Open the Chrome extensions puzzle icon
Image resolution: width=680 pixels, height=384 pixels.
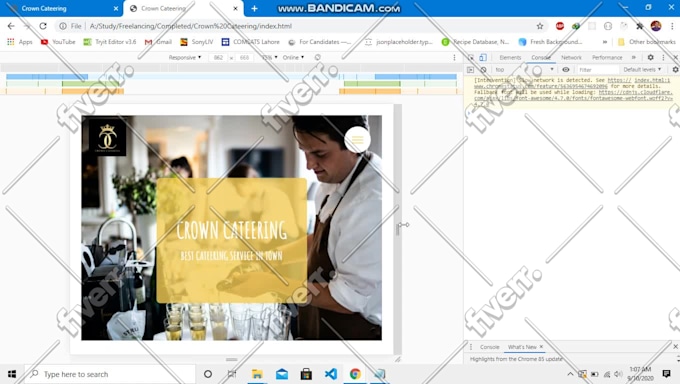coord(640,26)
